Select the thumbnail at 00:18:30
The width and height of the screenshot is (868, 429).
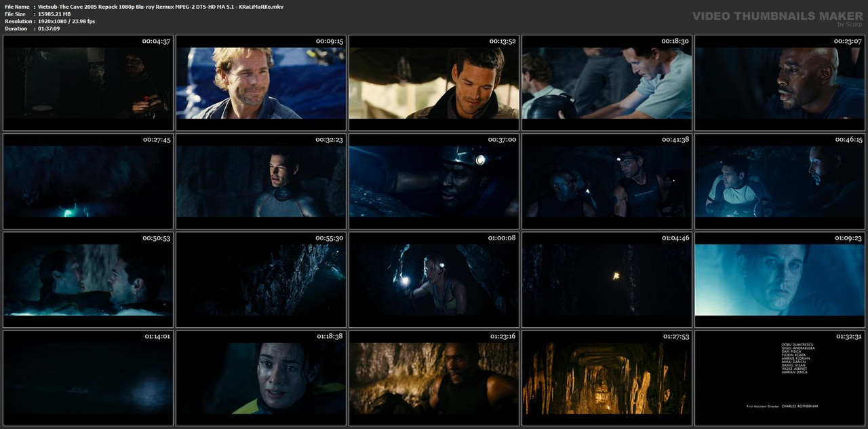(607, 83)
